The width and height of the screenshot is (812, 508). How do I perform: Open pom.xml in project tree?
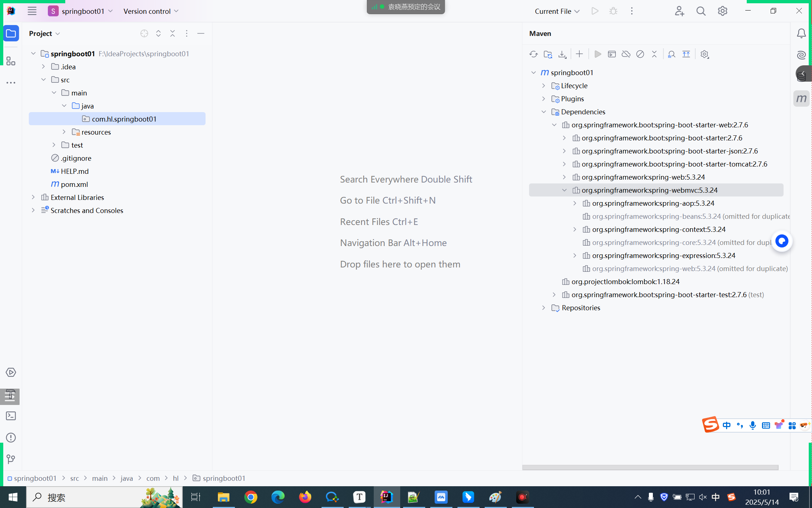click(x=74, y=184)
